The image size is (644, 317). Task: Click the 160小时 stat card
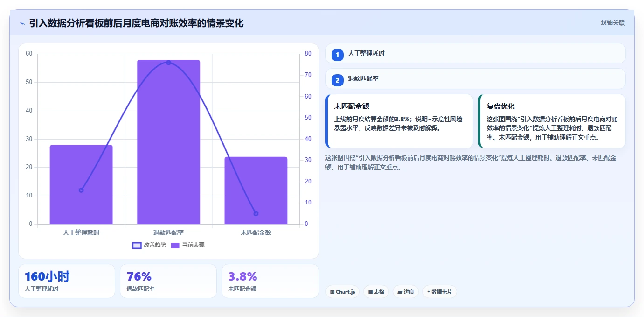[67, 281]
